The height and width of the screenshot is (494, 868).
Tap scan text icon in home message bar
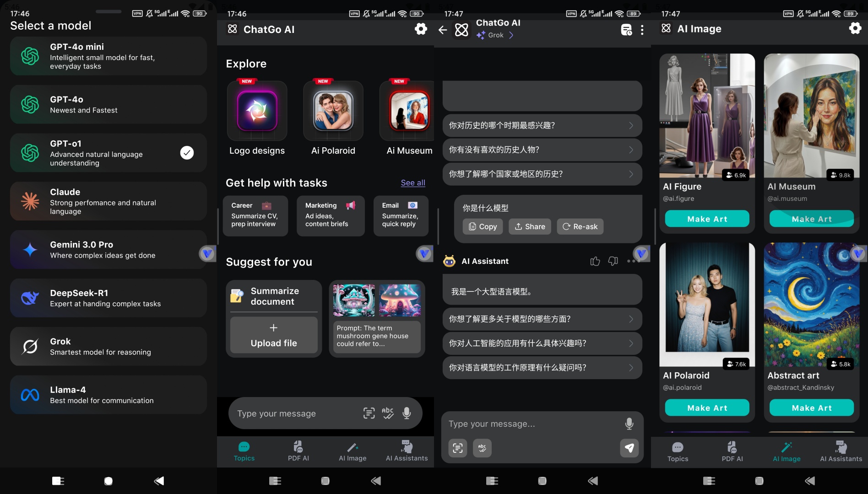[x=369, y=413]
